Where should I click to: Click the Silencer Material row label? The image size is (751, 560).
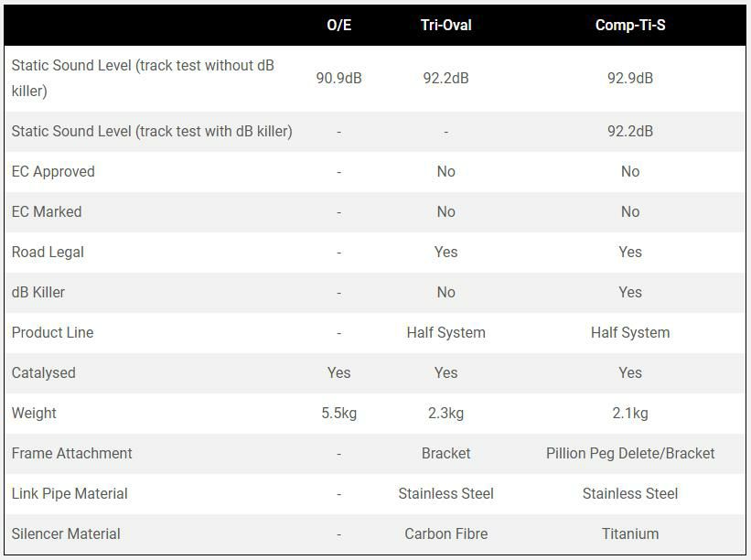pyautogui.click(x=66, y=534)
